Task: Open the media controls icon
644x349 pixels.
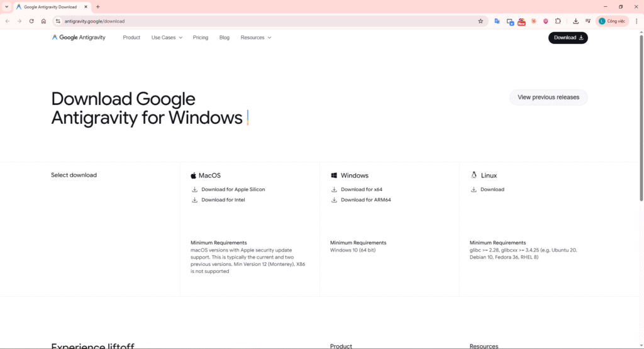Action: pos(587,21)
